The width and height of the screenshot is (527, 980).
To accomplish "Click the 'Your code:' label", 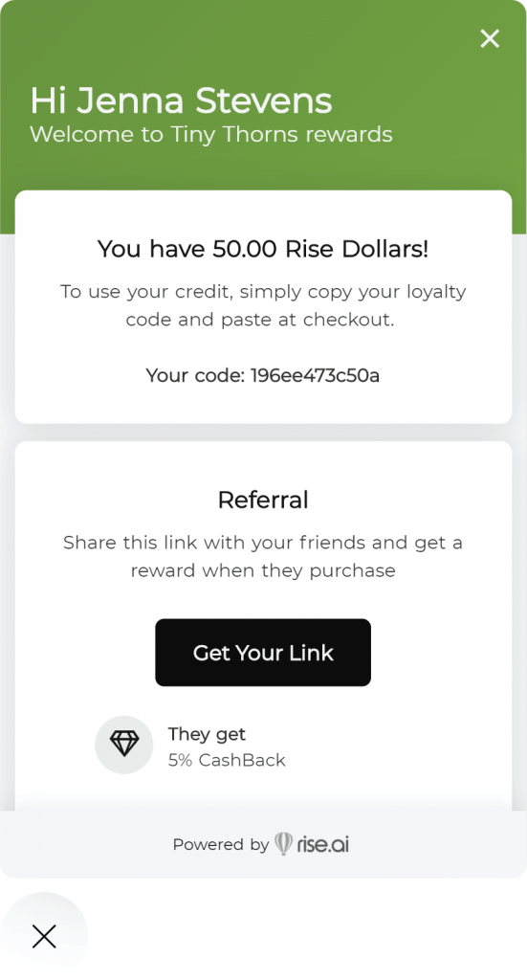I will coord(196,375).
